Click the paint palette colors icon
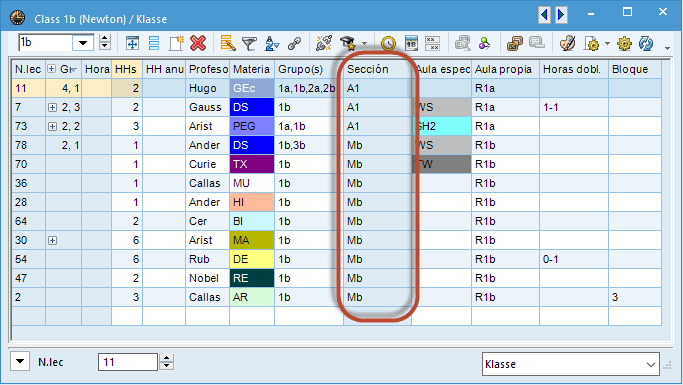Image resolution: width=683 pixels, height=385 pixels. tap(567, 43)
